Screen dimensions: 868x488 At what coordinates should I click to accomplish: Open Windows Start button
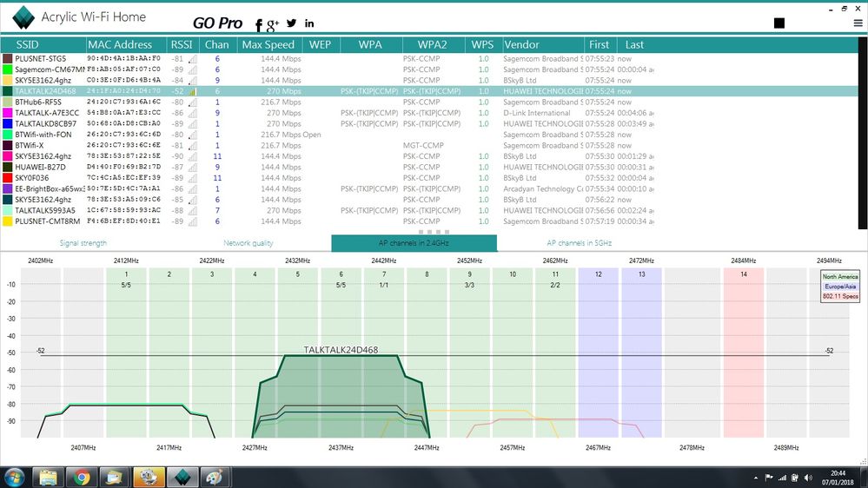pyautogui.click(x=15, y=477)
